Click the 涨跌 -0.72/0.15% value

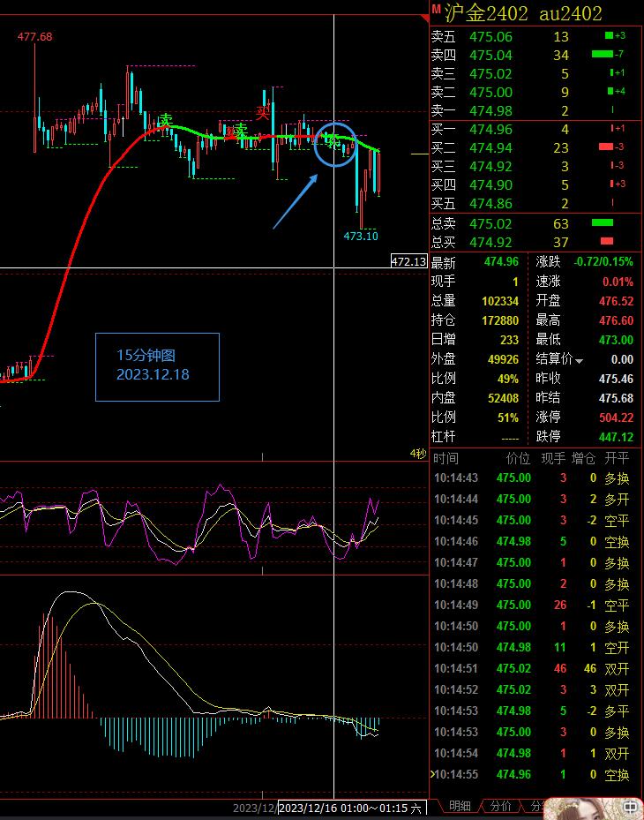click(603, 261)
